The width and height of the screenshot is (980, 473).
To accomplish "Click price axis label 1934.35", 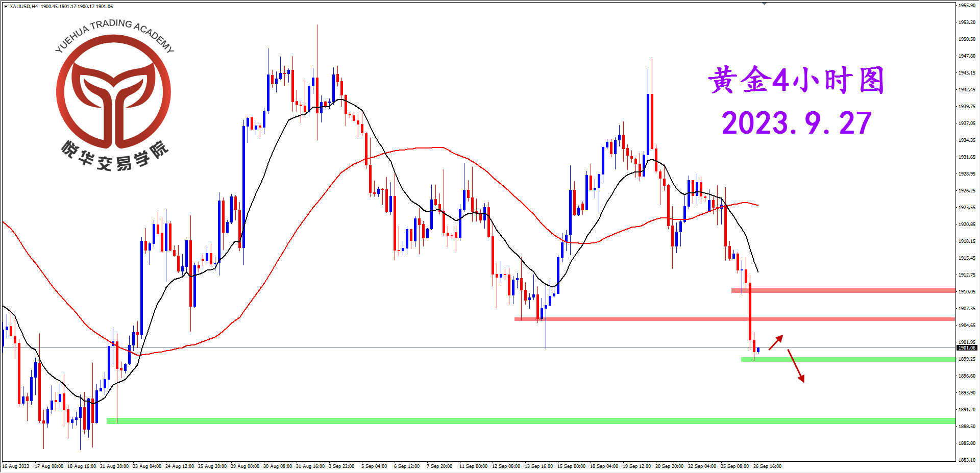I will (x=967, y=140).
